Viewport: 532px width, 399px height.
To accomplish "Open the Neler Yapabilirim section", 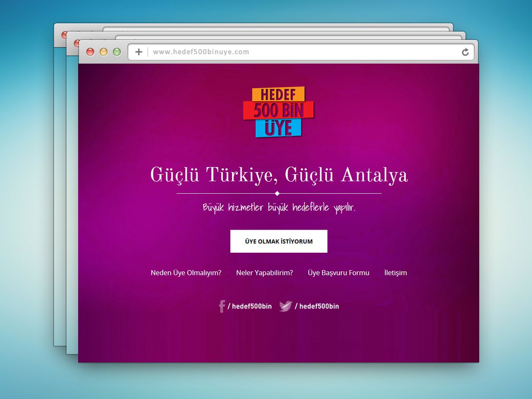I will (x=264, y=273).
